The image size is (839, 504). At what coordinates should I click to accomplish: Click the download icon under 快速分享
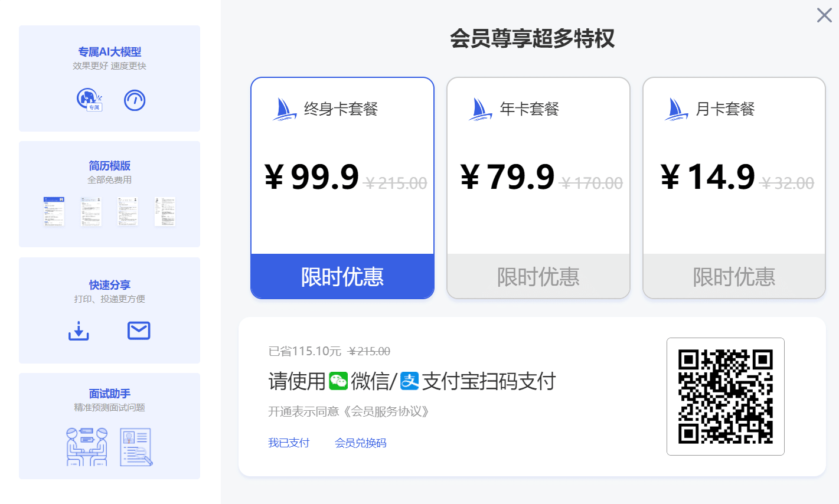point(79,330)
